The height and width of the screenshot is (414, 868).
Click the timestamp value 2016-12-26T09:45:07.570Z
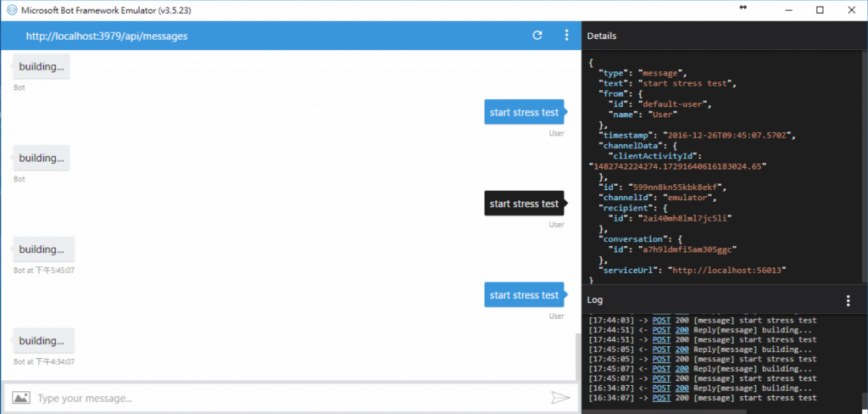pyautogui.click(x=727, y=135)
